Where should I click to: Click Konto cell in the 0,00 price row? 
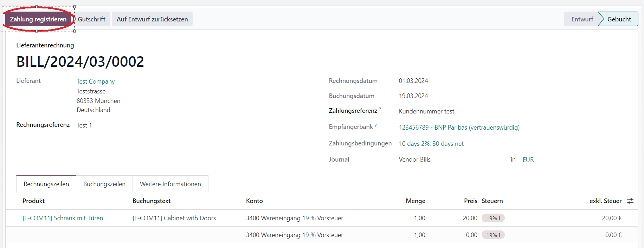tap(295, 235)
